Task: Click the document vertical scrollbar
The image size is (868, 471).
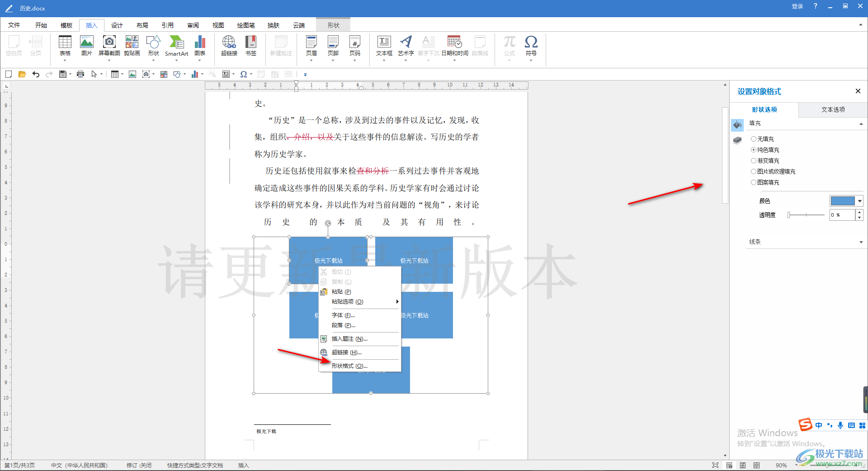Action: pos(725,155)
